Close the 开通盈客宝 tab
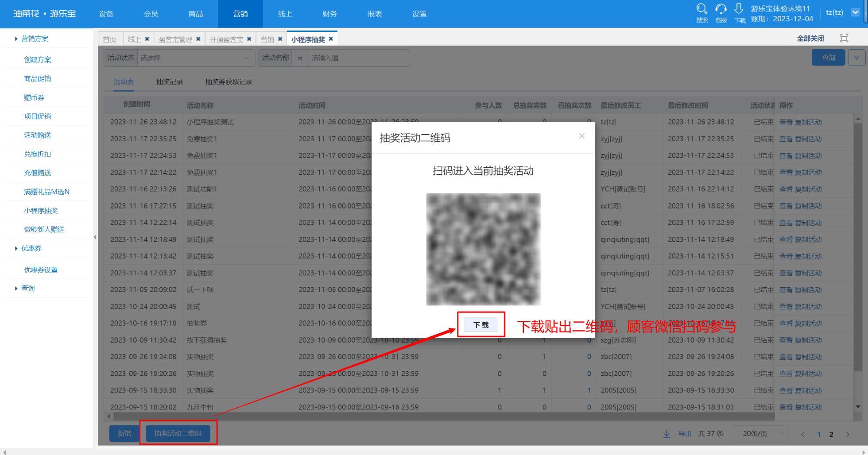Screen dimensions: 868x455 pos(249,39)
